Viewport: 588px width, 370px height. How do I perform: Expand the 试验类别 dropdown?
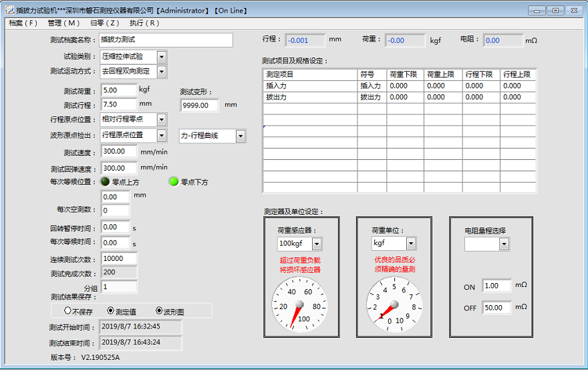click(161, 57)
